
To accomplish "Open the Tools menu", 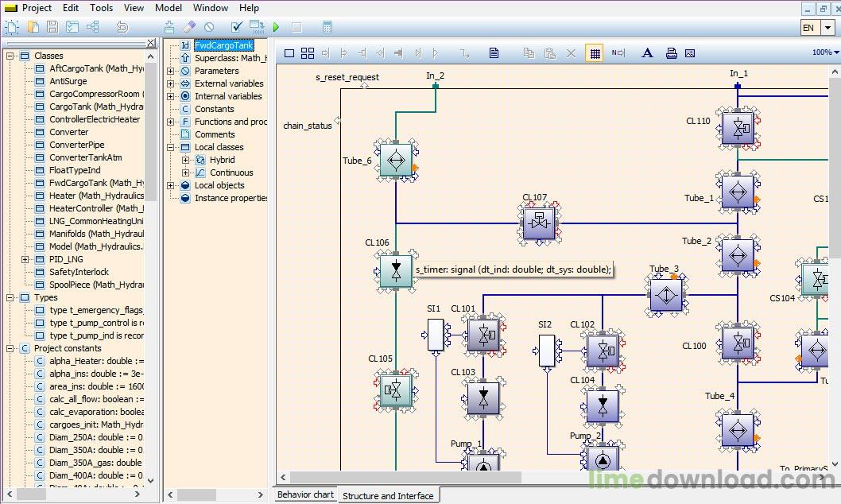I will pos(102,8).
